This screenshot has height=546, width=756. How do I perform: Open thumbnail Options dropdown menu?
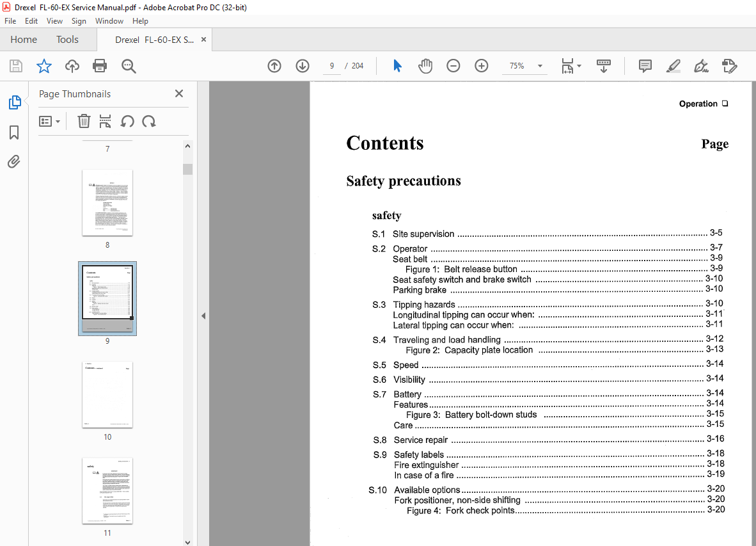[50, 121]
